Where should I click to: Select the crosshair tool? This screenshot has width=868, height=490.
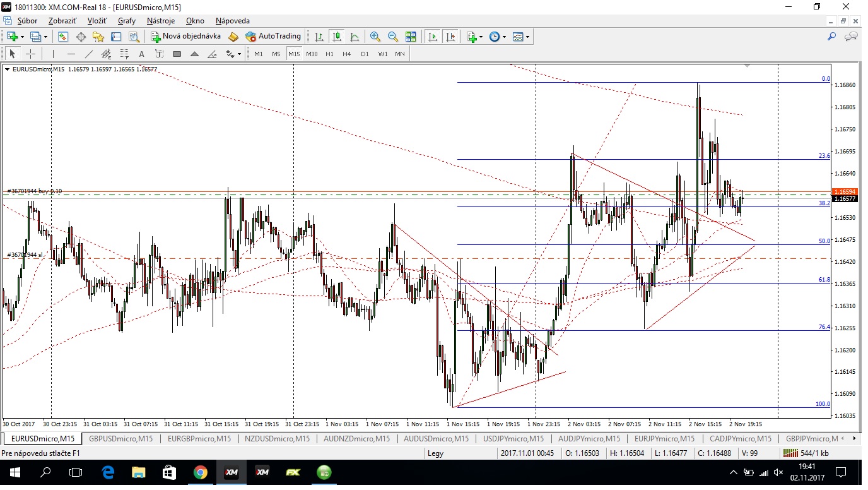pos(30,54)
